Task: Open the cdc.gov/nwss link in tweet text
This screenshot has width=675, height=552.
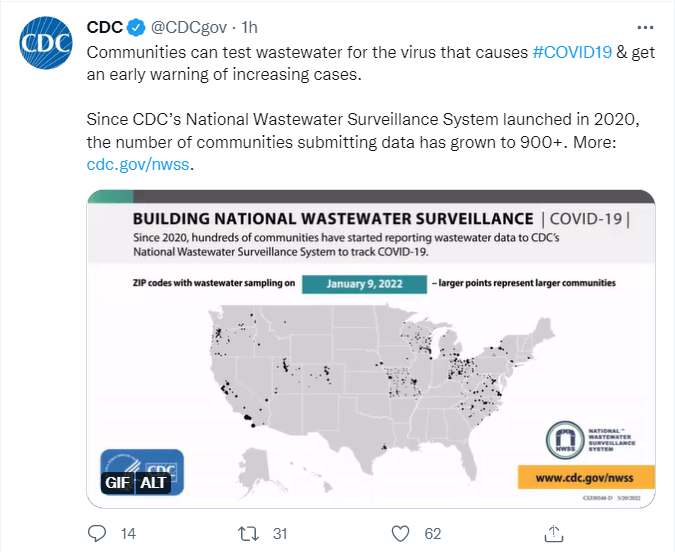Action: [139, 165]
